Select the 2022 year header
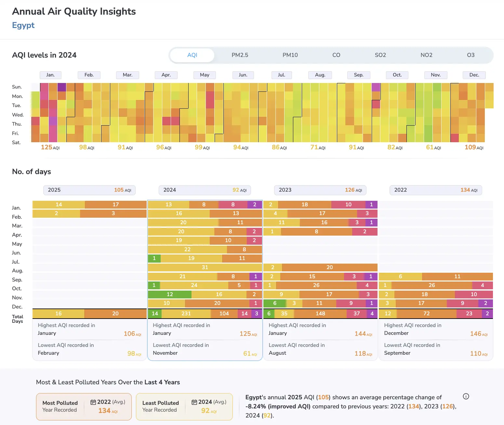 (x=436, y=190)
